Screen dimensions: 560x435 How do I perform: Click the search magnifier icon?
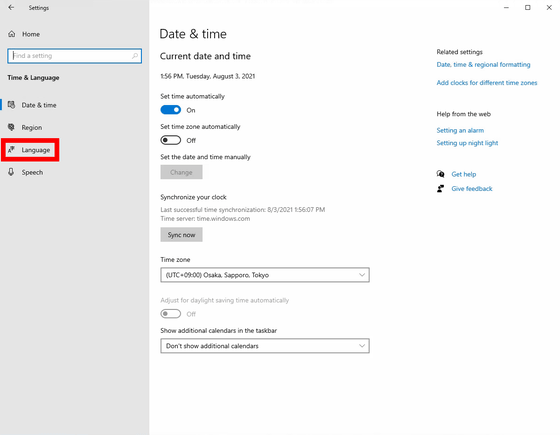pos(135,56)
